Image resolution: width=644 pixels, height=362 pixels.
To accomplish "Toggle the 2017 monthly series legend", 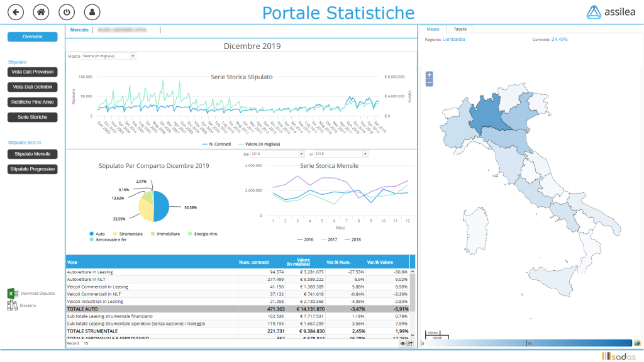I will pos(329,239).
